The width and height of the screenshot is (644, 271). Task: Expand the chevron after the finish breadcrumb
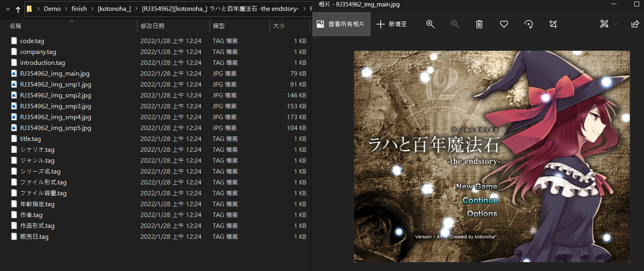pos(92,8)
